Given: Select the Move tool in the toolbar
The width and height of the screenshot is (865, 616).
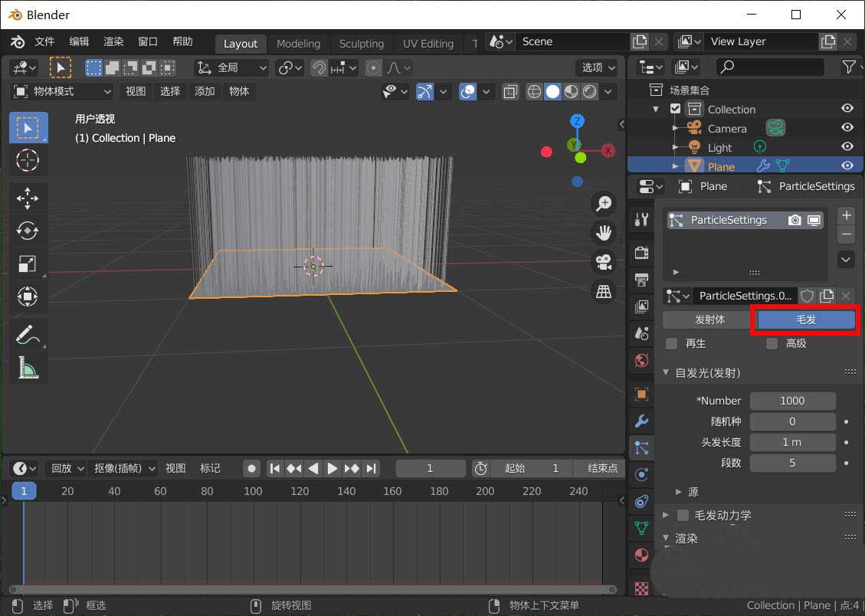Looking at the screenshot, I should point(28,198).
